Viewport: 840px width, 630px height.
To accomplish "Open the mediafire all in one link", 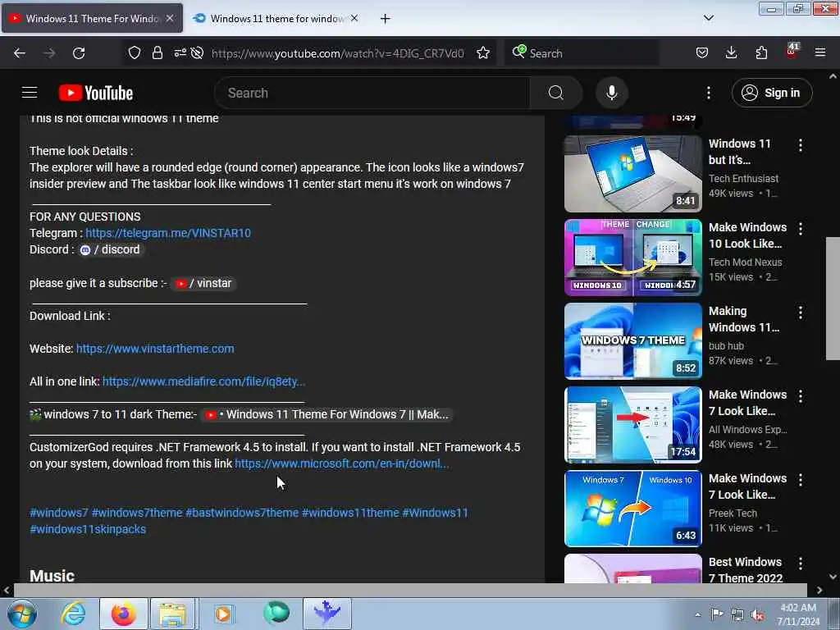I will pos(203,381).
